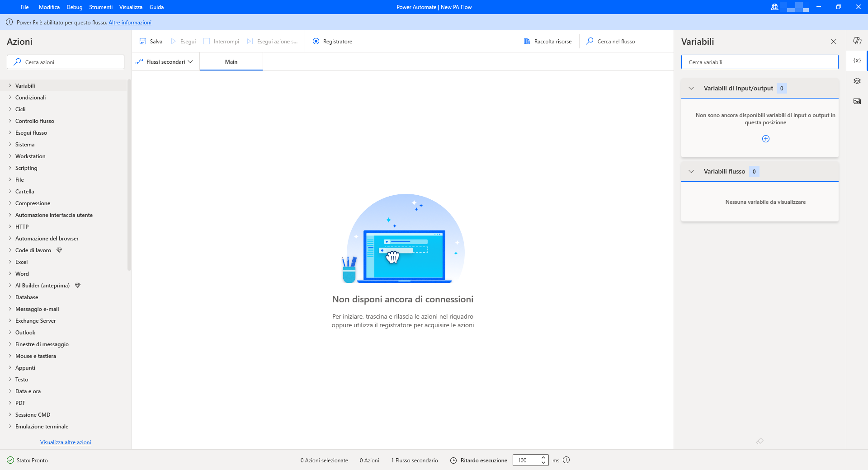Open the UI elements panel icon
Screen dimensions: 868x470
(x=857, y=81)
